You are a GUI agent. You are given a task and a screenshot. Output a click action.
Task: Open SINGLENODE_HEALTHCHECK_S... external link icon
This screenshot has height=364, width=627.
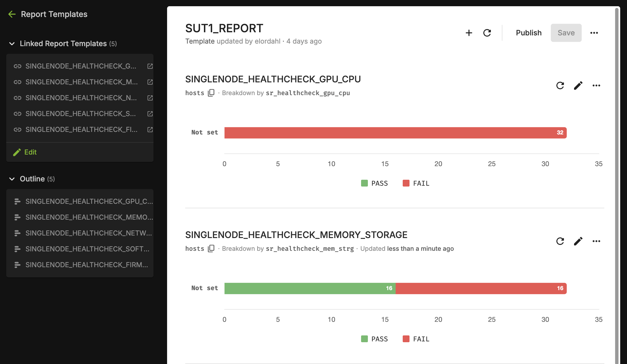point(150,114)
